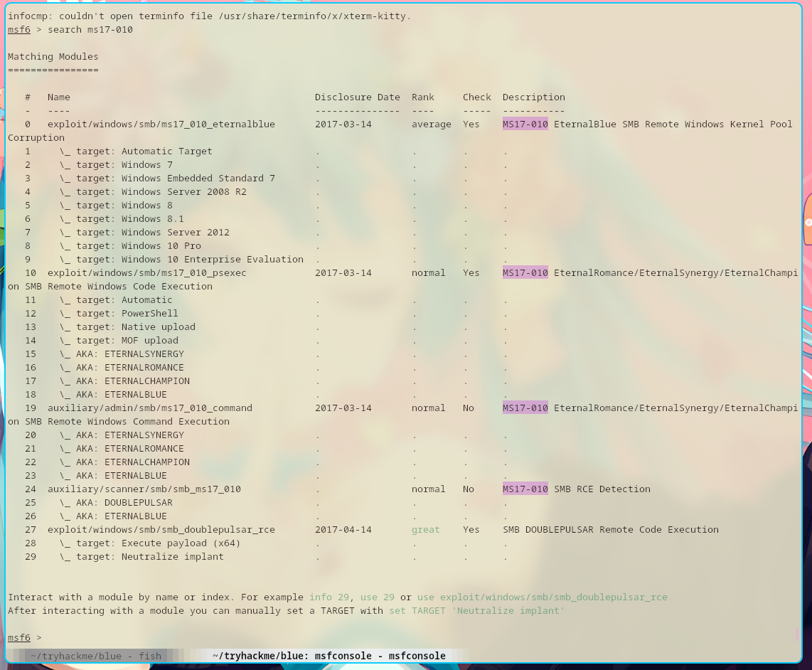Click the infocmp error message line

click(x=209, y=16)
